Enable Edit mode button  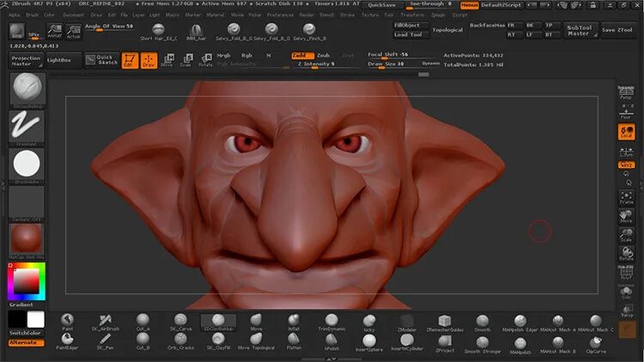(x=130, y=60)
